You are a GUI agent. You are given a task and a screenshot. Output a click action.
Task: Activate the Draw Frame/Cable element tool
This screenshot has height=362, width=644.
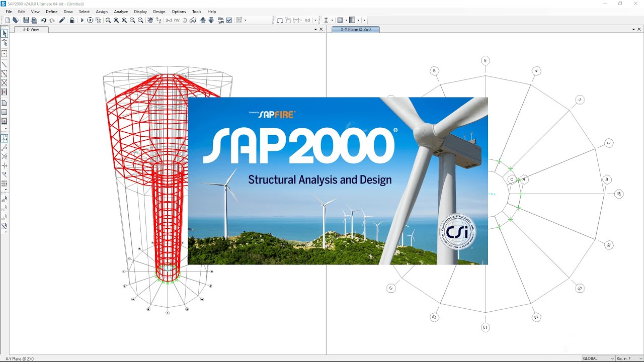[x=5, y=65]
